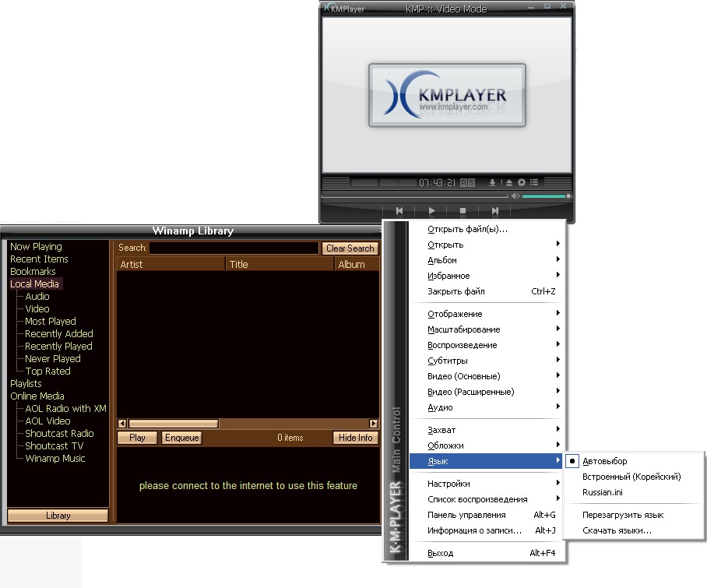This screenshot has height=588, width=707.
Task: Click Hide Info in Winamp Library
Action: click(355, 438)
